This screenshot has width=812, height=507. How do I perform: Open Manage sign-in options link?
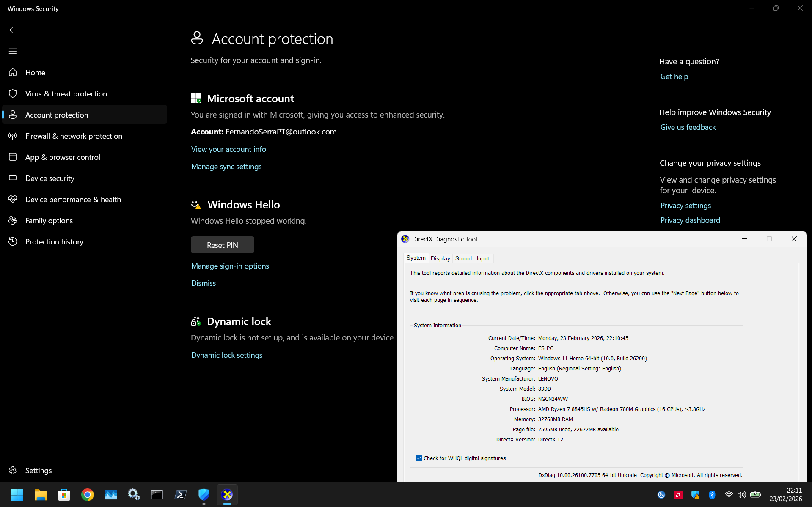coord(230,266)
